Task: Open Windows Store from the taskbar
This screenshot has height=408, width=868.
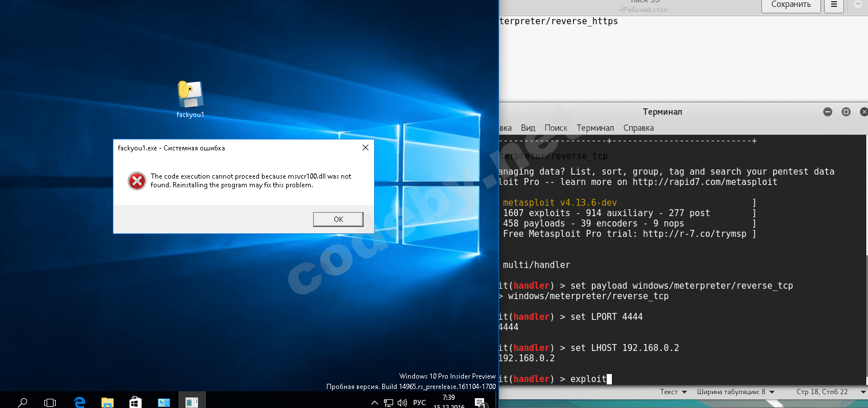Action: click(x=135, y=402)
